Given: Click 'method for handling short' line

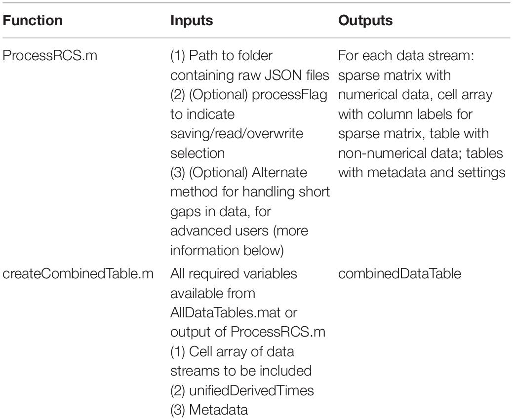Looking at the screenshot, I should pos(250,192).
